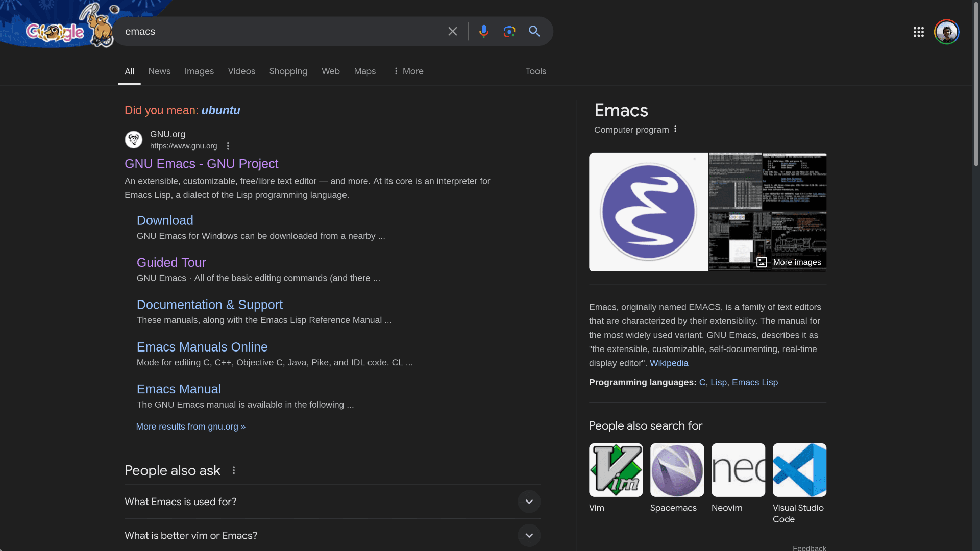The width and height of the screenshot is (980, 551).
Task: Click the Vim logo thumbnail
Action: 616,470
